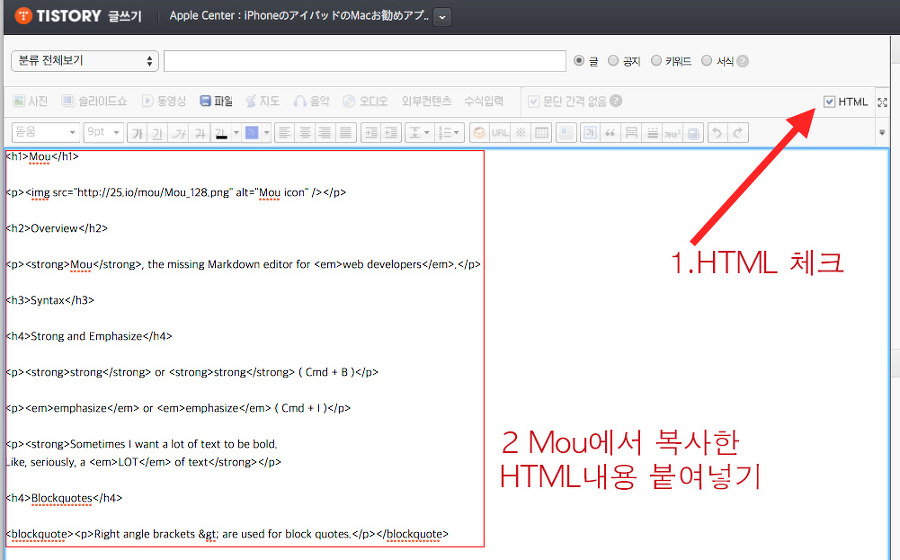The image size is (900, 560).
Task: Decrease paragraph indent
Action: coord(391,133)
